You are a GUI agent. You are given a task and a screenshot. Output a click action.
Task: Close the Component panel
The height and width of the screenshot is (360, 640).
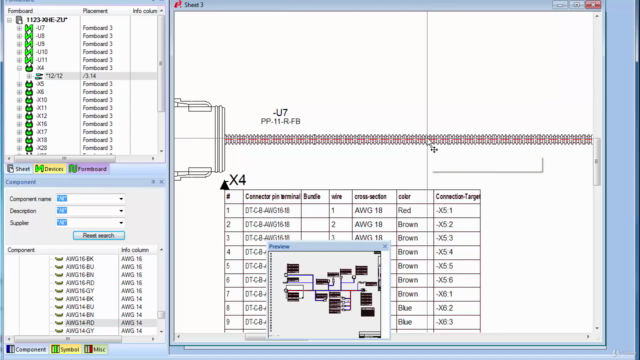pos(162,182)
